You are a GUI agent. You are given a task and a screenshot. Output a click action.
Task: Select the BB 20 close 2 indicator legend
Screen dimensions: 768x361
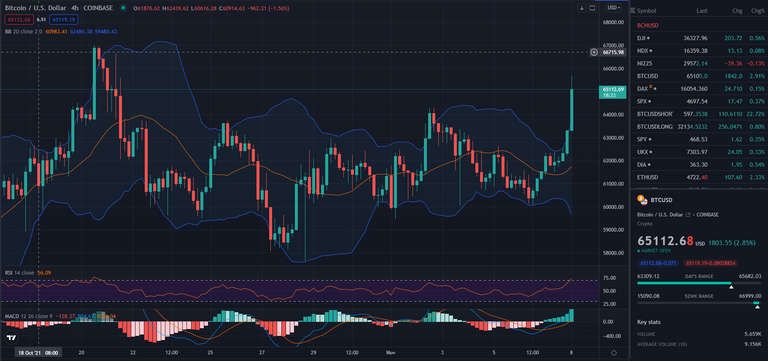tap(23, 31)
